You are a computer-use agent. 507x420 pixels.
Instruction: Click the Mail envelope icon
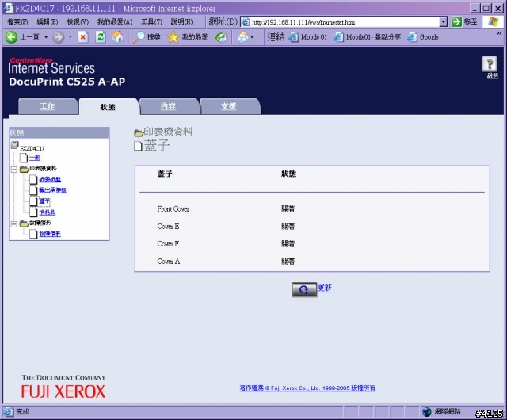[x=243, y=37]
